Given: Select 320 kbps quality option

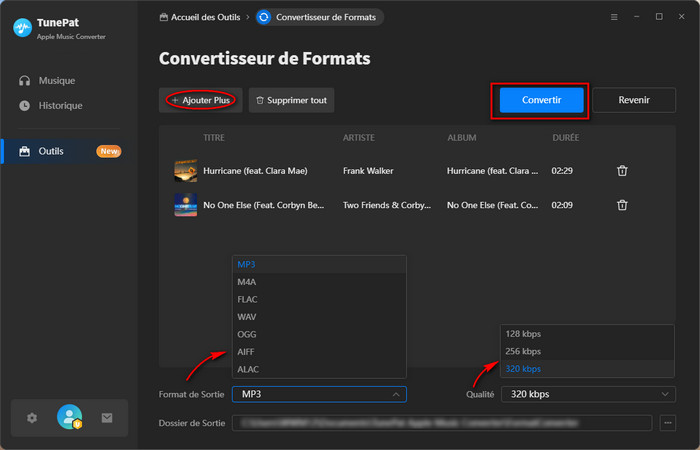Looking at the screenshot, I should (x=587, y=369).
